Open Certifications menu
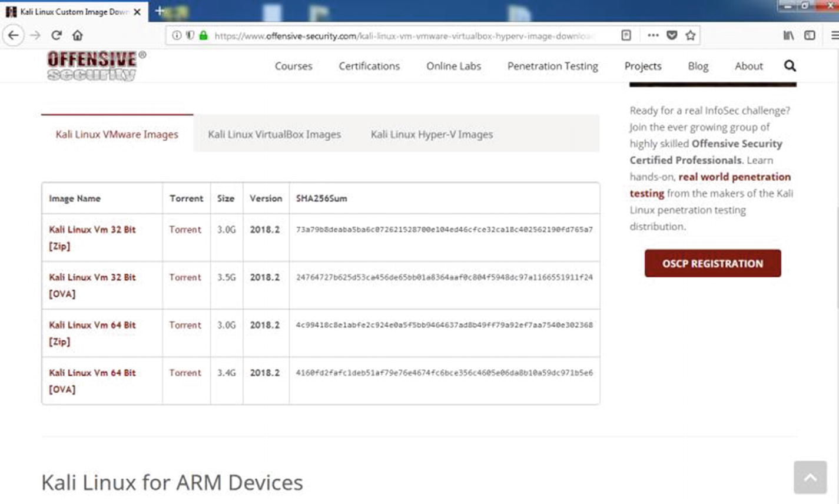 [x=369, y=66]
